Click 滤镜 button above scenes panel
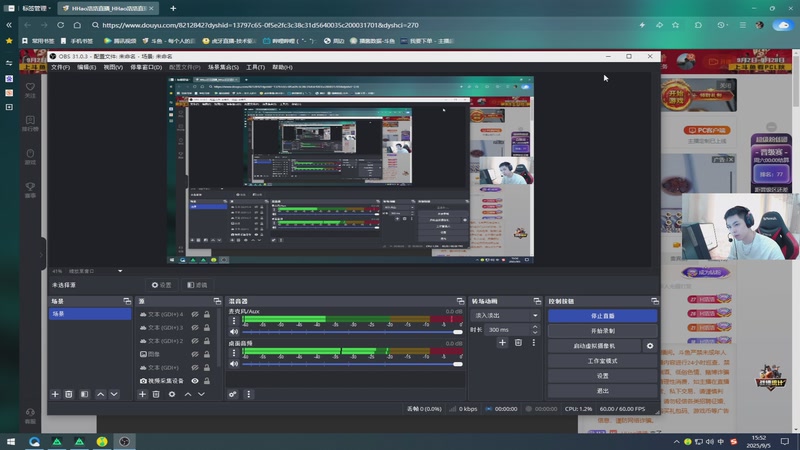 click(197, 285)
